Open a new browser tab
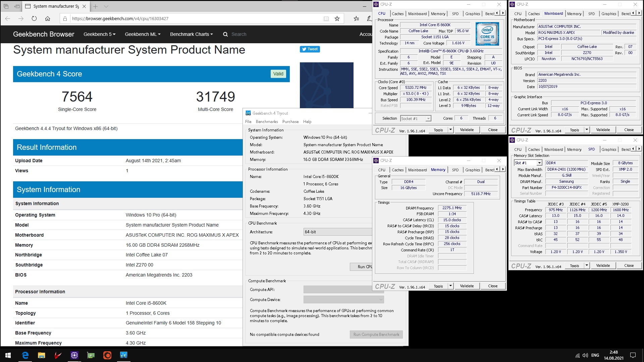The width and height of the screenshot is (644, 362). [96, 6]
